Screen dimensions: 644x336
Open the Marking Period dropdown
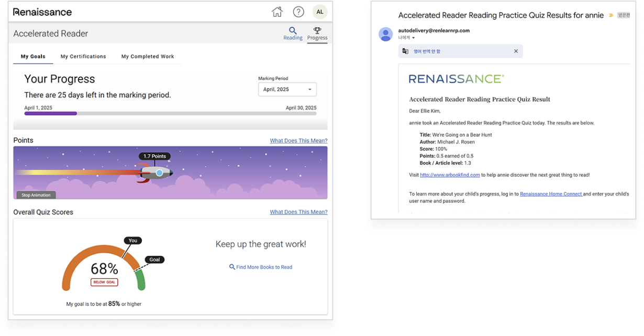tap(287, 90)
